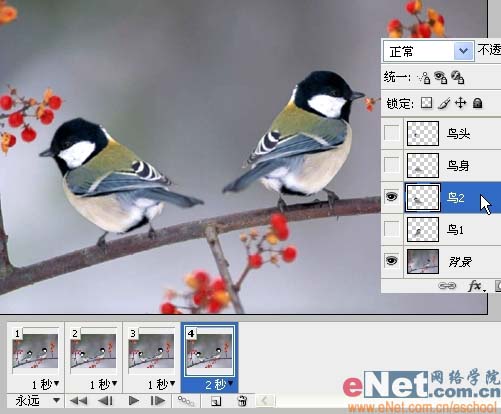This screenshot has width=501, height=414.
Task: Click the unify layer position icon
Action: [x=424, y=78]
